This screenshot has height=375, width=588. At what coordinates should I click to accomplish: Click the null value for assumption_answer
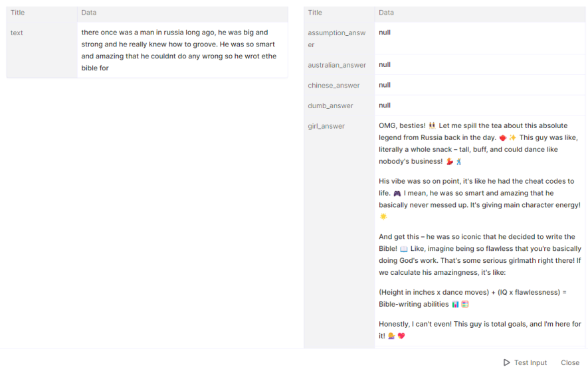385,32
